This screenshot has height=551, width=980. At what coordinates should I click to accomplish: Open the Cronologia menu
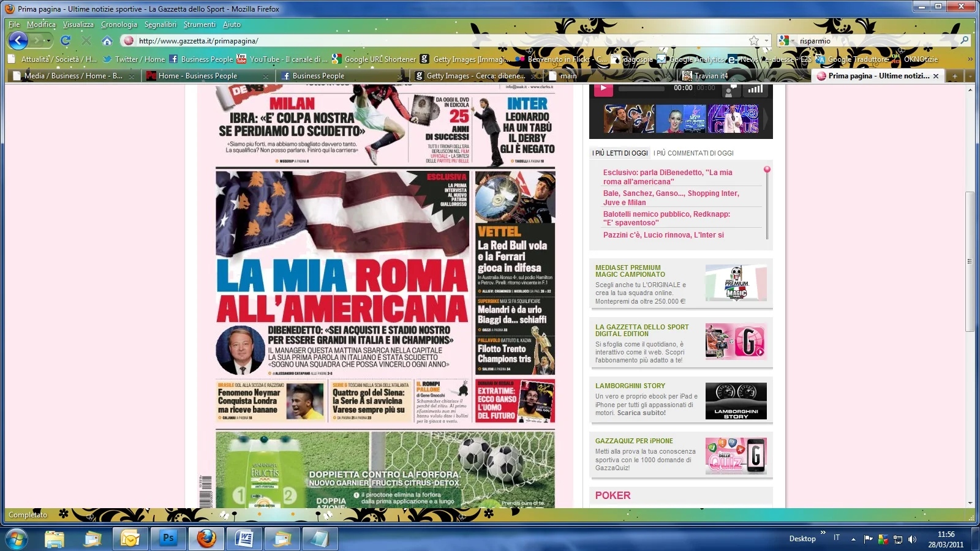[119, 24]
